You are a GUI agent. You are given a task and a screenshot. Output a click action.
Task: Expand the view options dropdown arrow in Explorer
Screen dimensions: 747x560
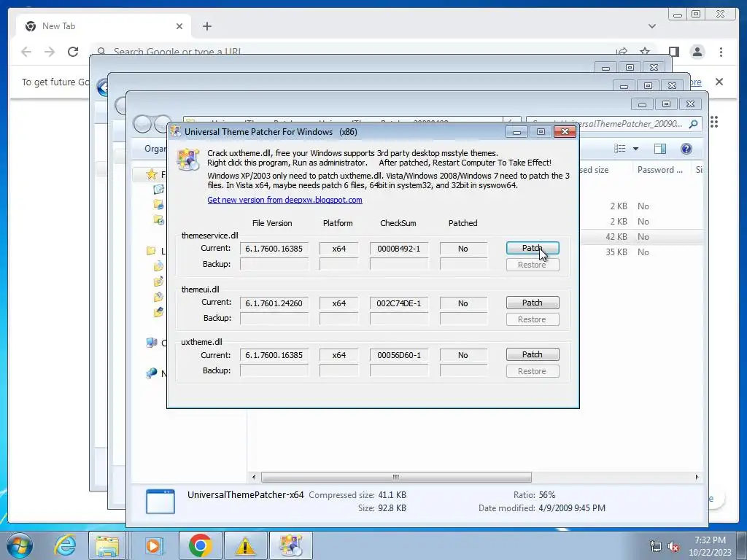click(635, 149)
